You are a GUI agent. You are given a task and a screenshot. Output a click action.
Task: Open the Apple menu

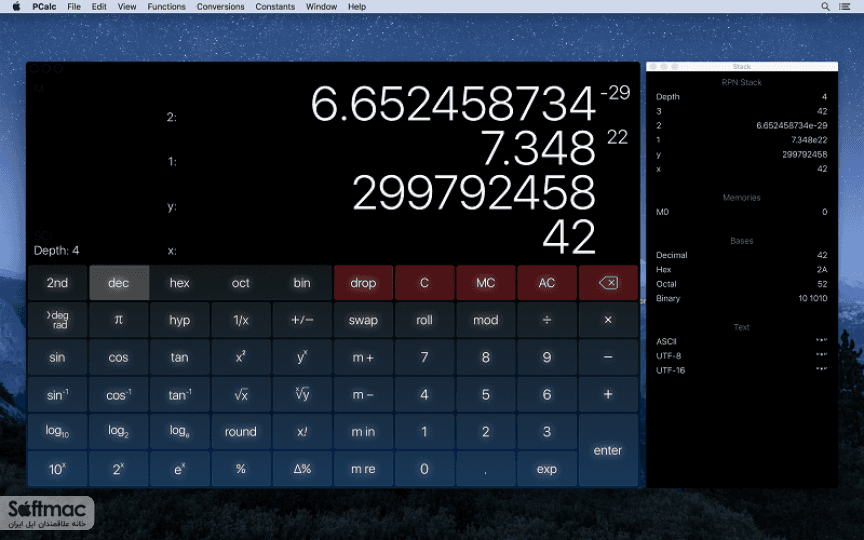17,7
